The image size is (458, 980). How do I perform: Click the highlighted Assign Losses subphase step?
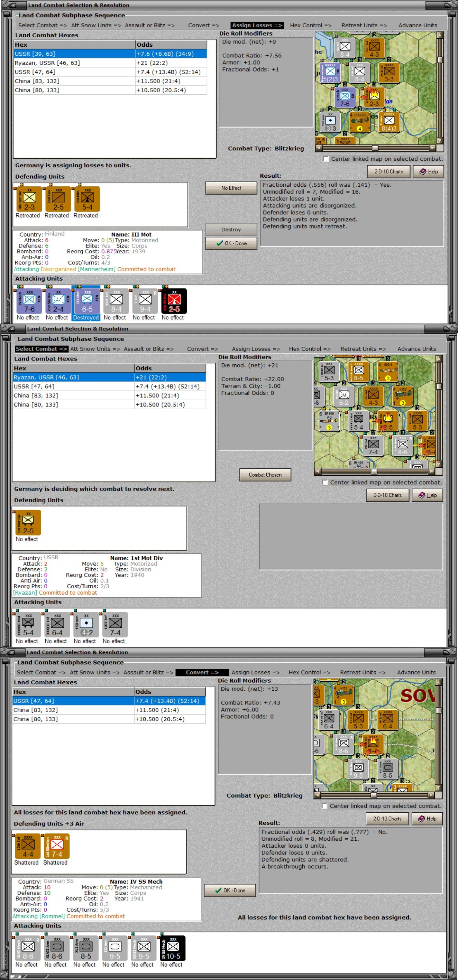257,26
